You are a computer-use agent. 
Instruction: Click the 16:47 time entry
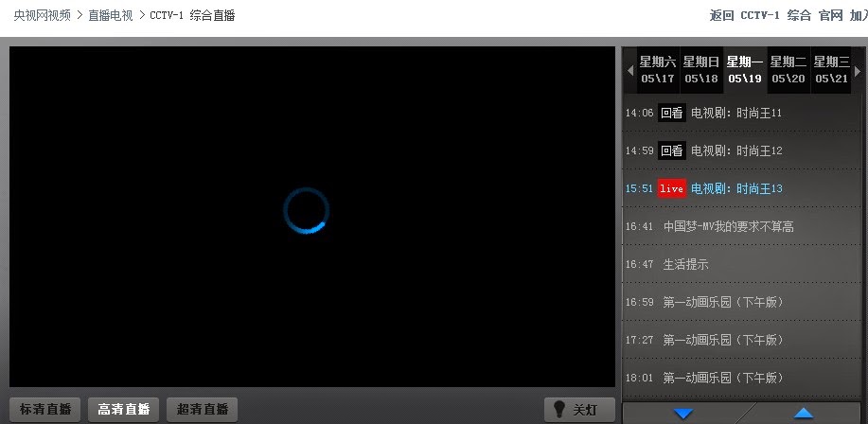pyautogui.click(x=639, y=264)
